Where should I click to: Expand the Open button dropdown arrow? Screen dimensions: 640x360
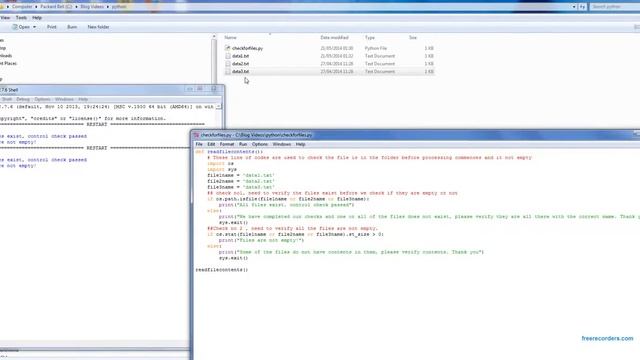(x=34, y=27)
